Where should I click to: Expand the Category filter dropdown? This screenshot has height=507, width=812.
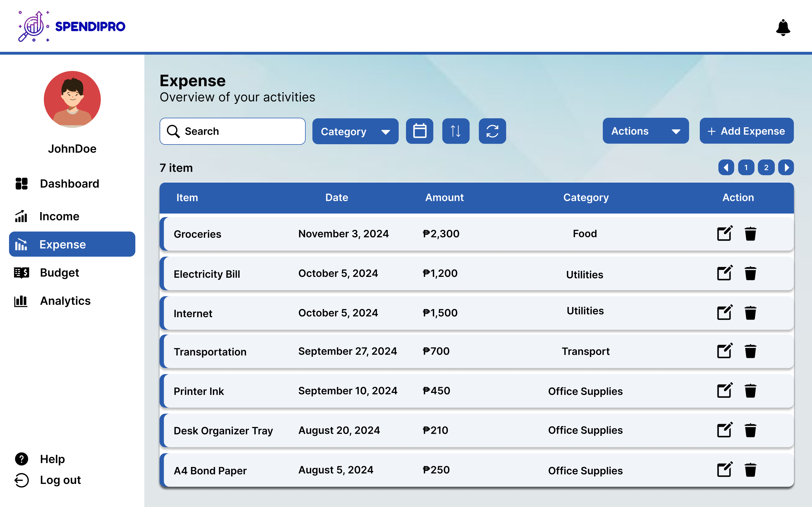coord(355,132)
